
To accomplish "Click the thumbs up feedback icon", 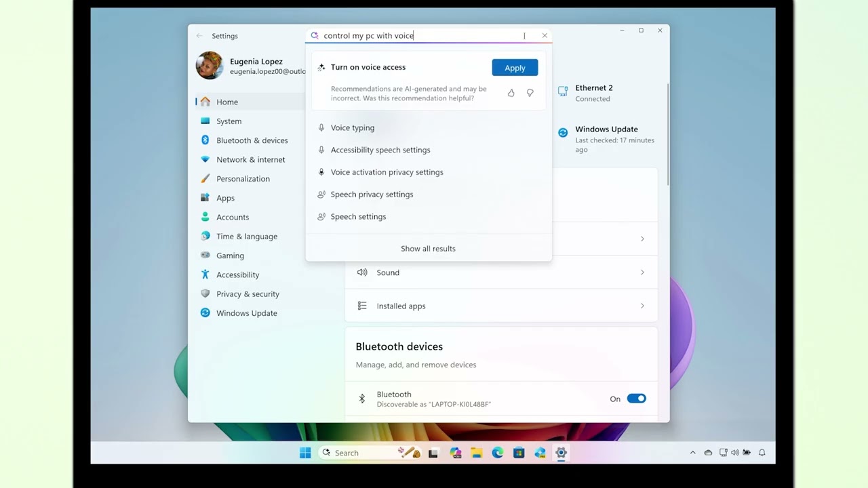I will coord(511,93).
